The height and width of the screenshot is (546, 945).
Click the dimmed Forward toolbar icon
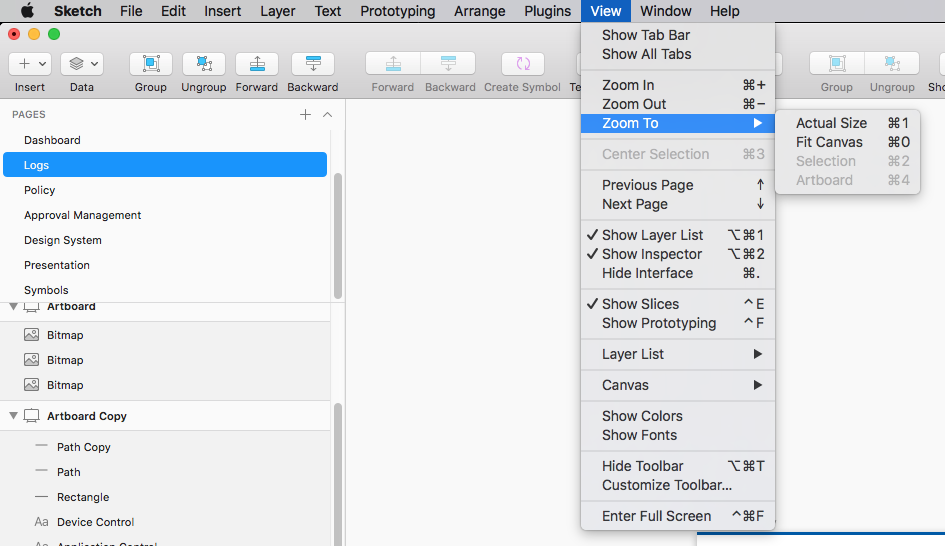[x=393, y=63]
